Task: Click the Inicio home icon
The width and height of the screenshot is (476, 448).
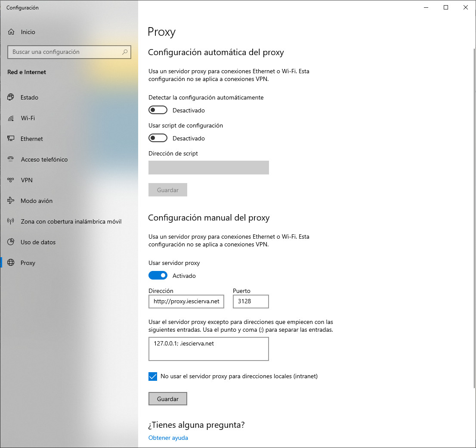Action: click(11, 32)
